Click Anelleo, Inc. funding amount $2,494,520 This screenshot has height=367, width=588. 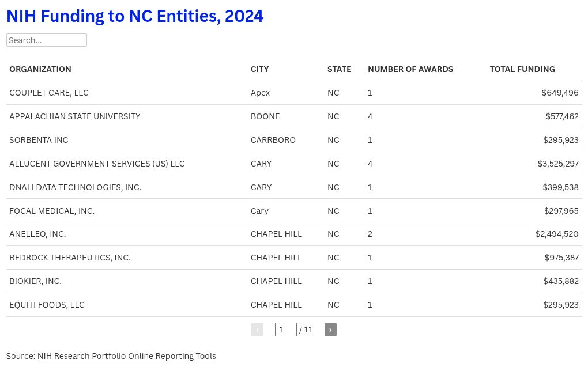pyautogui.click(x=556, y=234)
